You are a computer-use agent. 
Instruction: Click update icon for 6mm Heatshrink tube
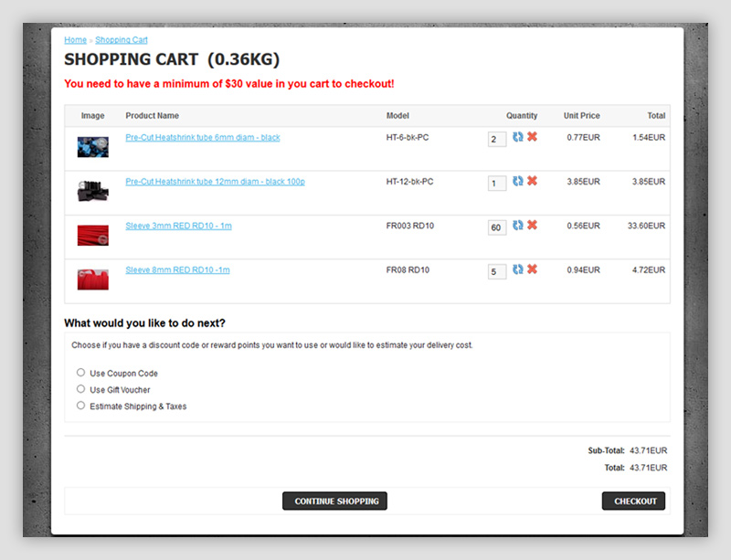pyautogui.click(x=518, y=137)
